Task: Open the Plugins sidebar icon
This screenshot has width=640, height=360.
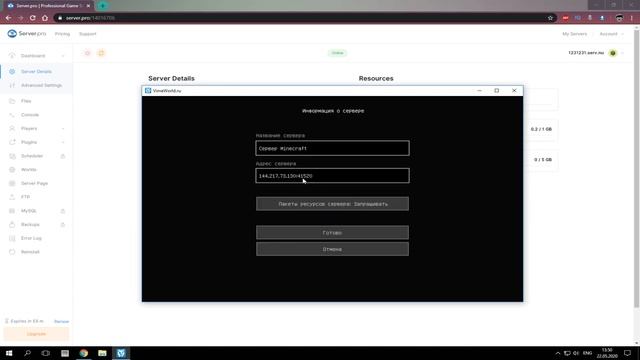Action: [12, 142]
